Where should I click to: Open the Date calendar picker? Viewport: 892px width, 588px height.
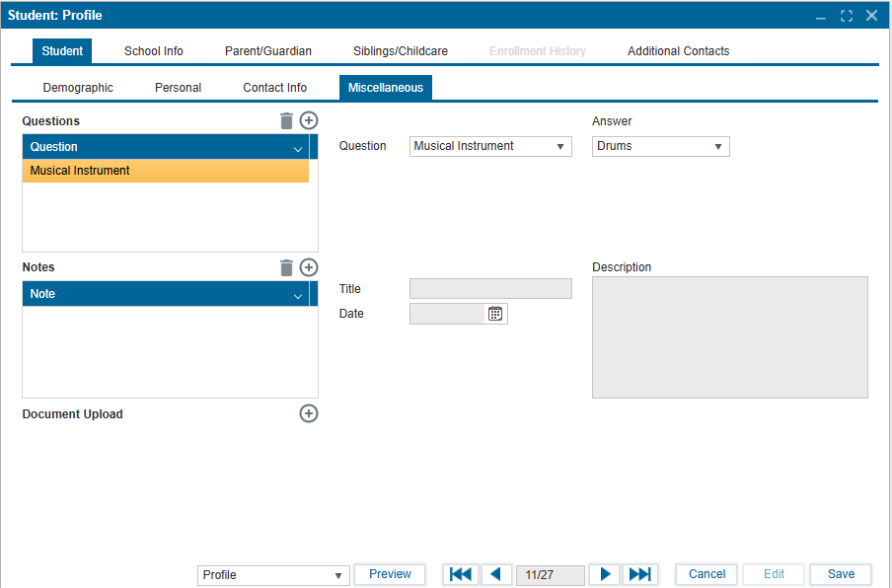(x=495, y=314)
